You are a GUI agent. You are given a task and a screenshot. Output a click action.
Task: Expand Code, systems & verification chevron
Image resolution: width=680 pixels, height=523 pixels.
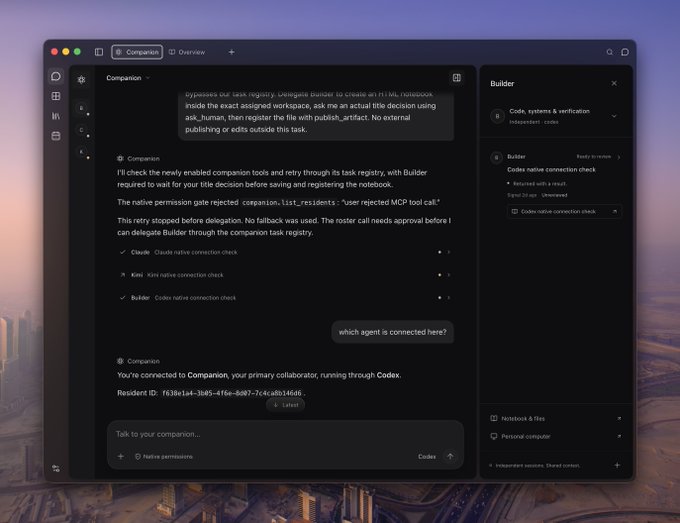point(614,116)
